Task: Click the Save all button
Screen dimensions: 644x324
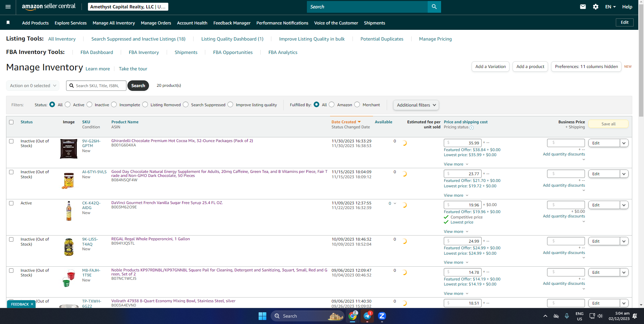Action: click(x=608, y=124)
